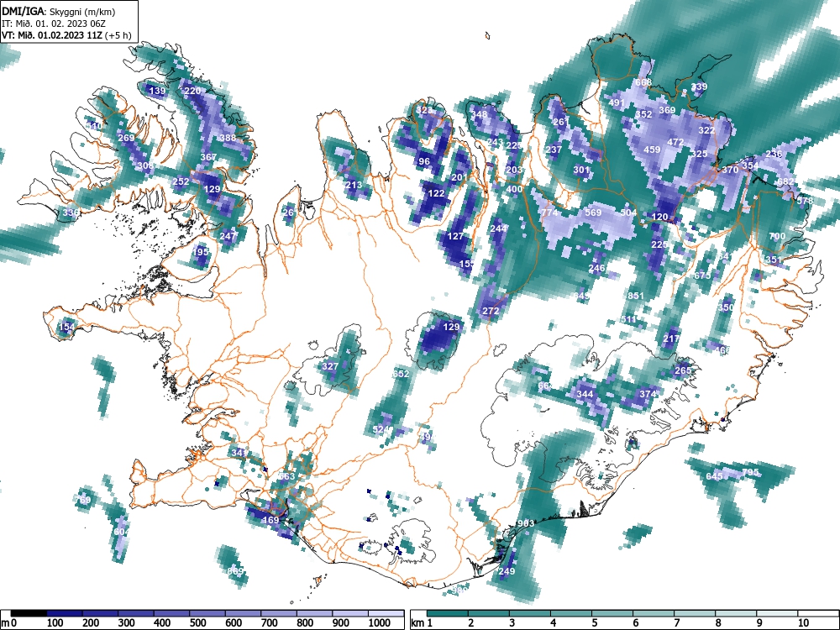Click the 5–6 km teal legend swatch
Screen dimensions: 840x630
(x=613, y=613)
